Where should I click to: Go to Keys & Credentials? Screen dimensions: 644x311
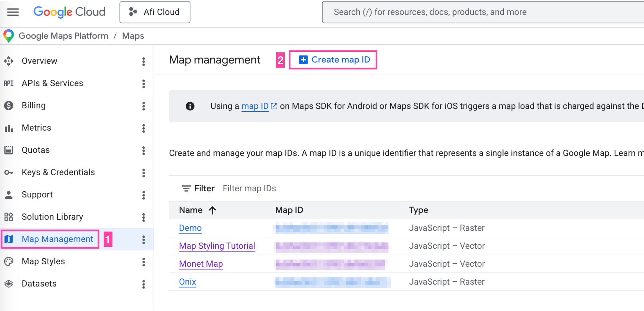tap(58, 172)
